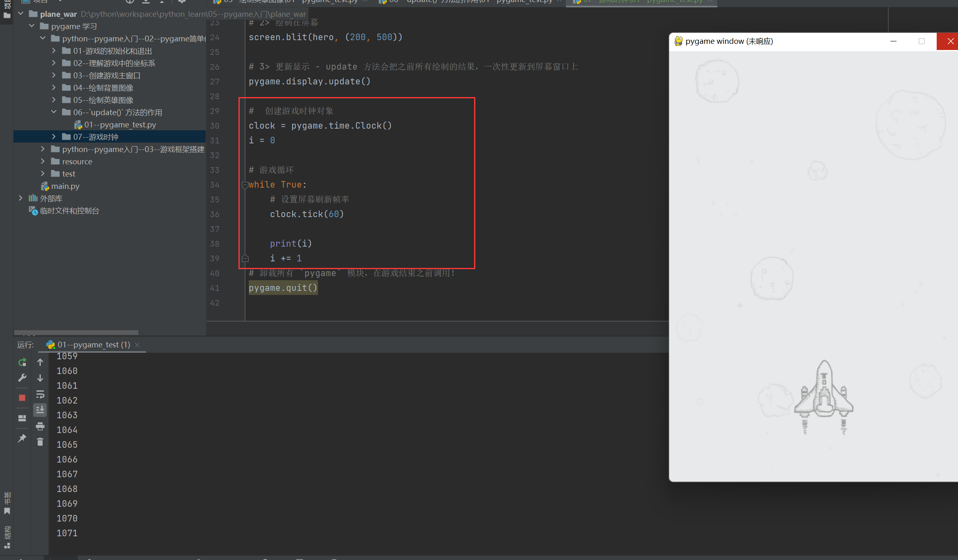Click the up arrow in the run console
The height and width of the screenshot is (560, 958).
[40, 362]
